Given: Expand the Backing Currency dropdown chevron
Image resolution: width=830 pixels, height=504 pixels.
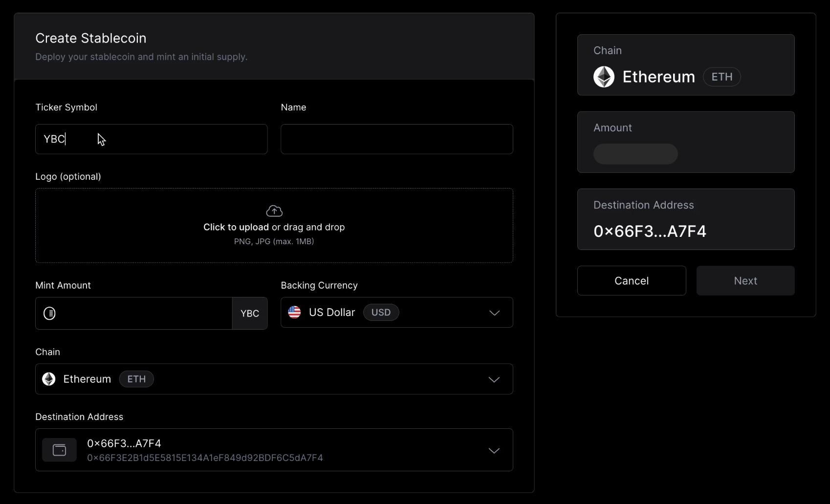Looking at the screenshot, I should [494, 313].
